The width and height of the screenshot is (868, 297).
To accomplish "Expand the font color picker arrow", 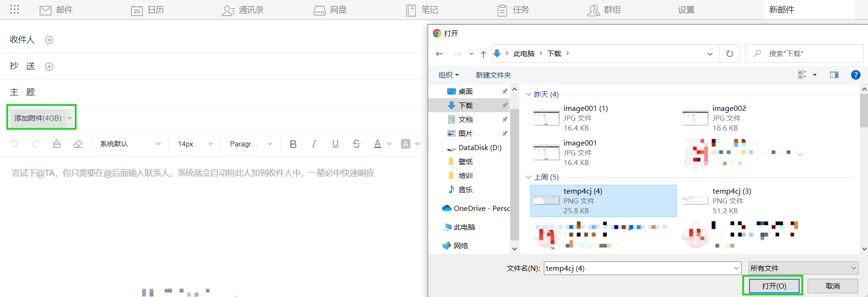I will click(389, 144).
